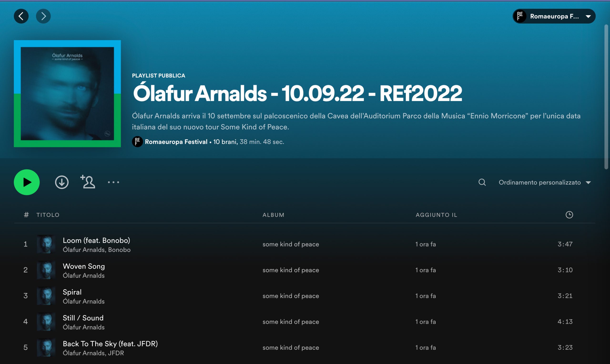Expand the Ordinamento personalizzato sort dropdown
610x364 pixels.
point(544,182)
